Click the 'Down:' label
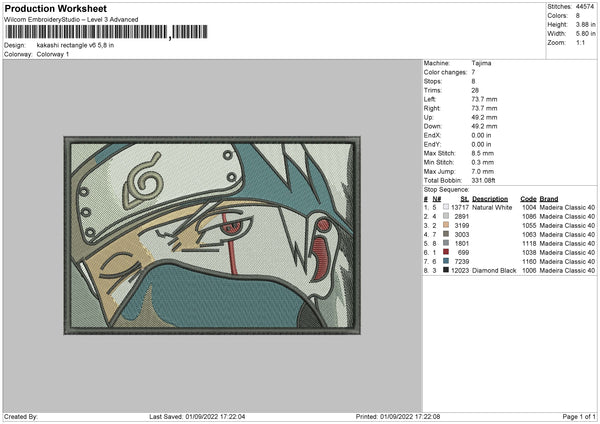This screenshot has width=600, height=424. pos(433,126)
